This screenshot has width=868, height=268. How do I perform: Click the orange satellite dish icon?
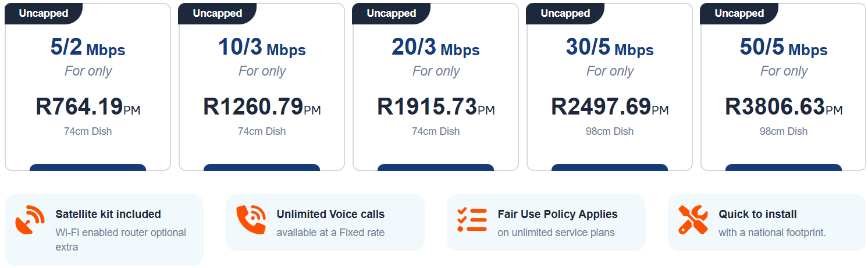pos(30,219)
